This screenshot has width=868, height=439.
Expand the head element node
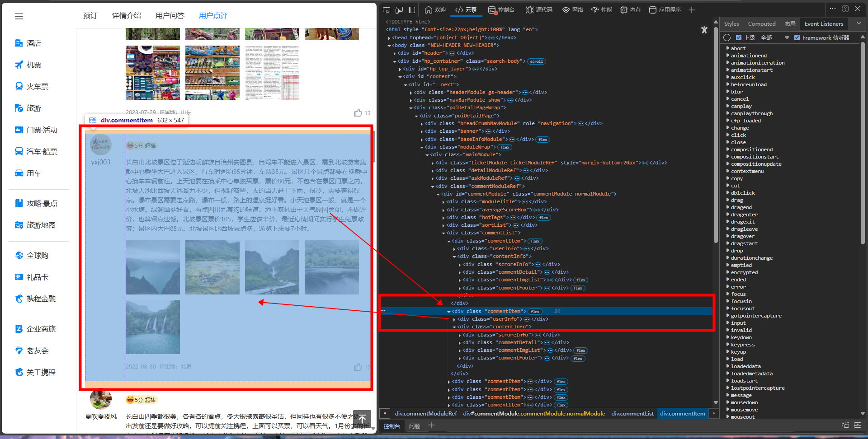pos(389,38)
